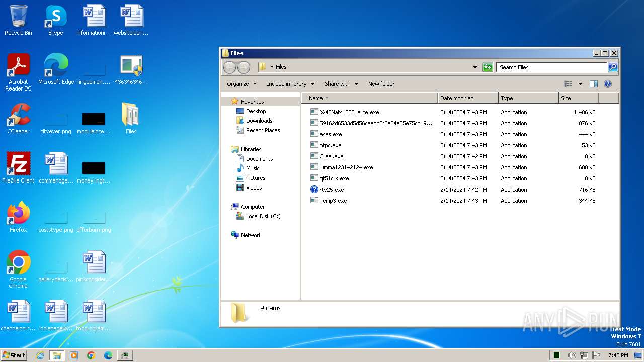Image resolution: width=644 pixels, height=362 pixels.
Task: Open Firefox desktop shortcut
Action: pyautogui.click(x=18, y=217)
